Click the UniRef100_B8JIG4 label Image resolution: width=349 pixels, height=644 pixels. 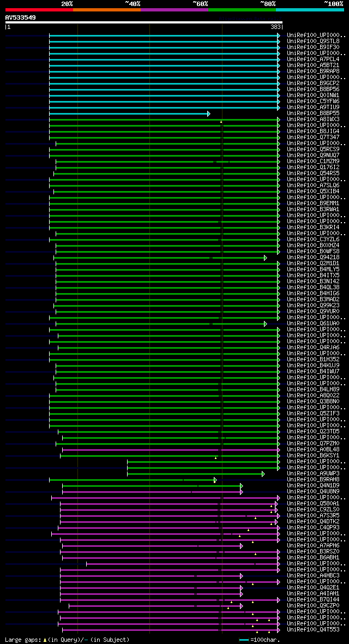[x=313, y=132]
